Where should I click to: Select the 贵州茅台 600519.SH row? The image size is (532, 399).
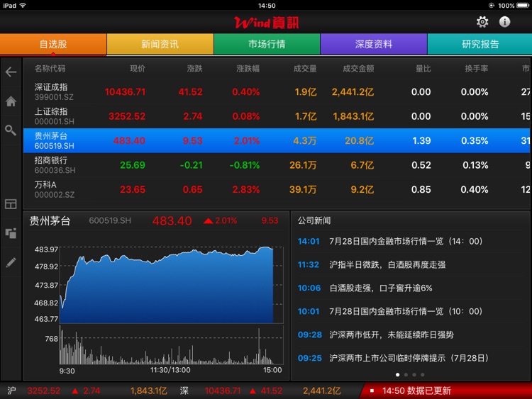coord(277,141)
